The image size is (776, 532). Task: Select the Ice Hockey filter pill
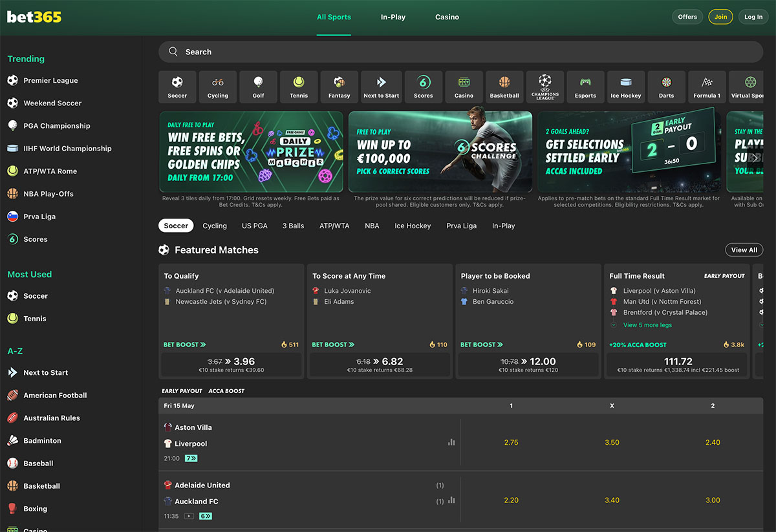click(x=413, y=226)
